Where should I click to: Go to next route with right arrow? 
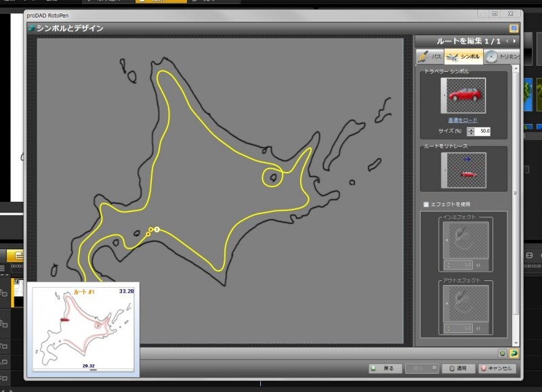click(515, 41)
